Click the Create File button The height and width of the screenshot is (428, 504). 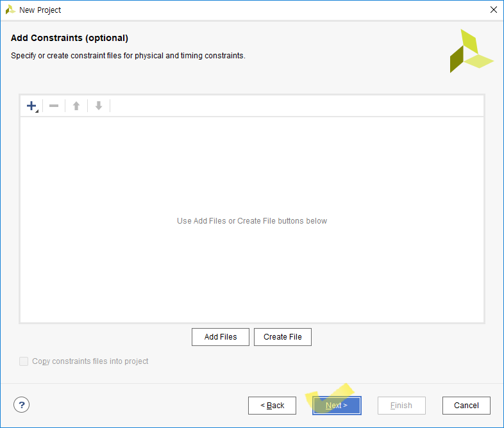283,337
